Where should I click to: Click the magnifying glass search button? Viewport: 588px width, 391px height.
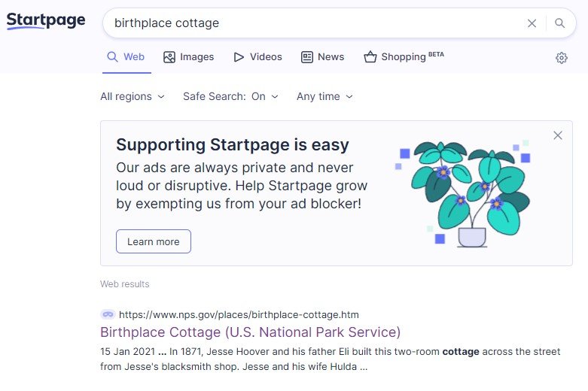tap(559, 23)
